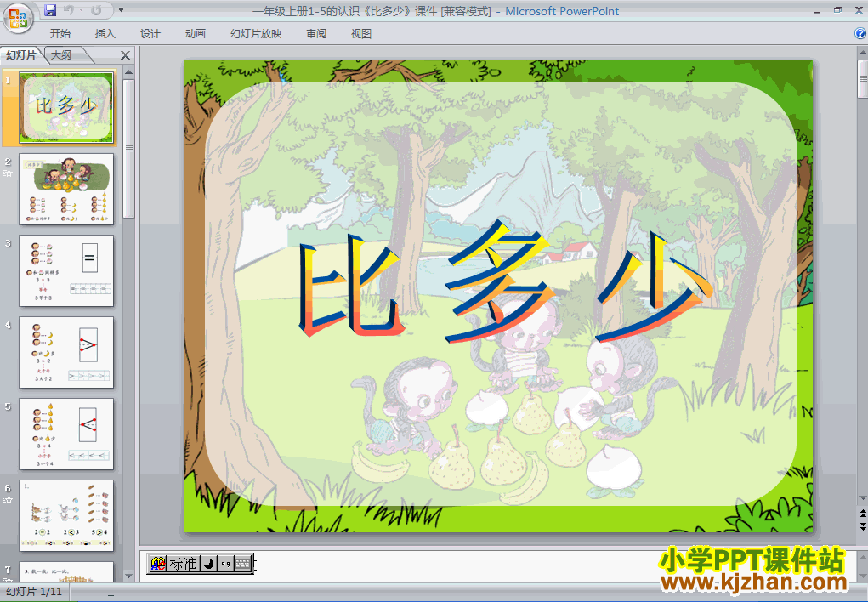Click thumbnail pane scroll down arrow
Viewport: 868px width, 602px height.
128,576
